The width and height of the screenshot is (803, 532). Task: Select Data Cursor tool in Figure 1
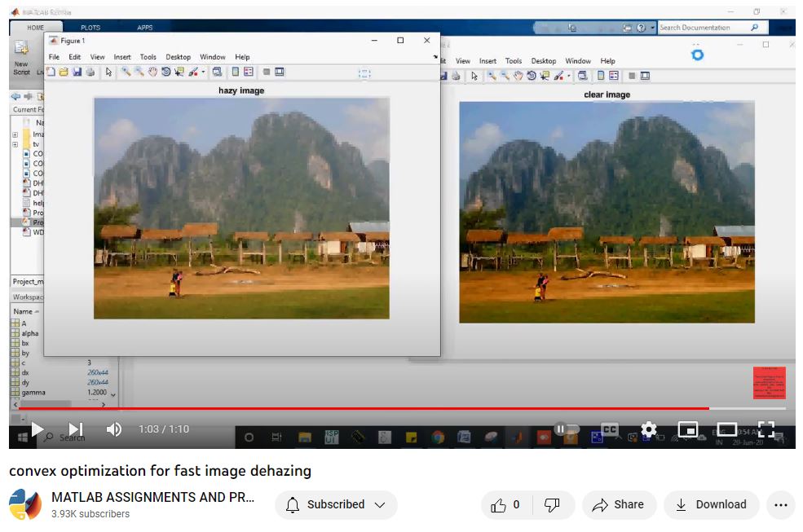pos(179,73)
